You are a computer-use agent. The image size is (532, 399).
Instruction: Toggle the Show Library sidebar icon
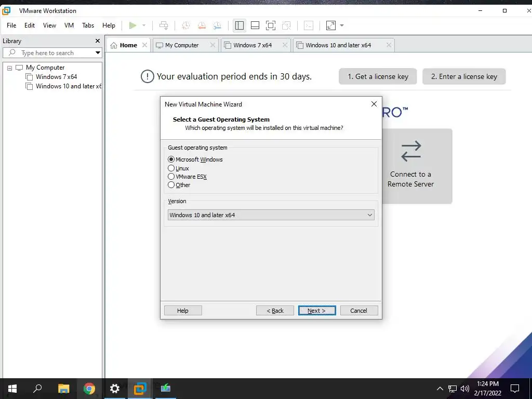[239, 25]
